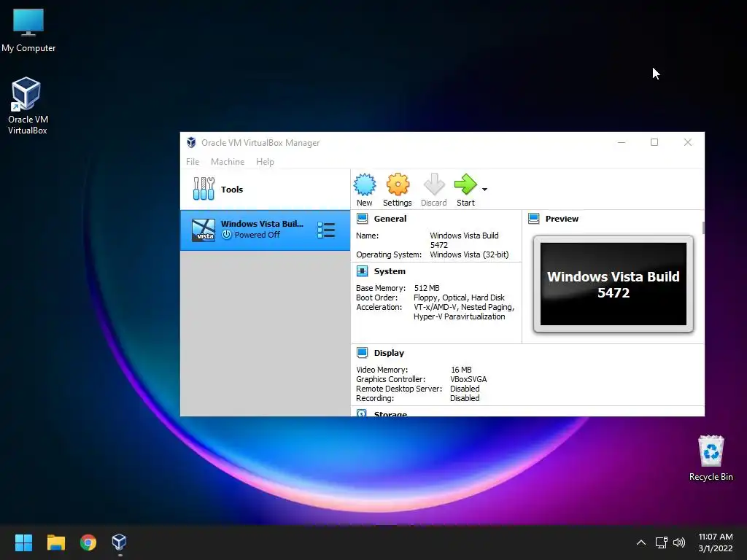This screenshot has height=560, width=747.
Task: Select the My Computer desktop icon
Action: [x=28, y=30]
